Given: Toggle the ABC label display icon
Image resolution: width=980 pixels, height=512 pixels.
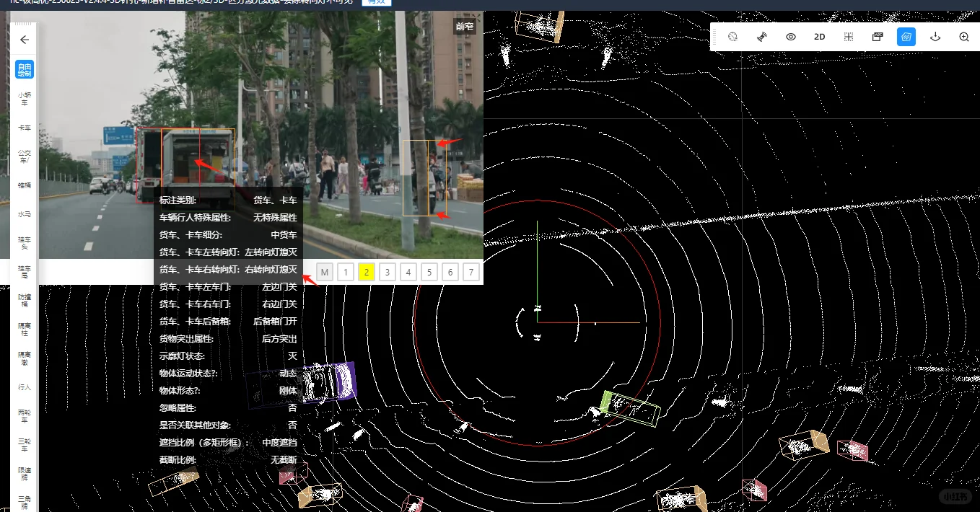Looking at the screenshot, I should [x=878, y=37].
